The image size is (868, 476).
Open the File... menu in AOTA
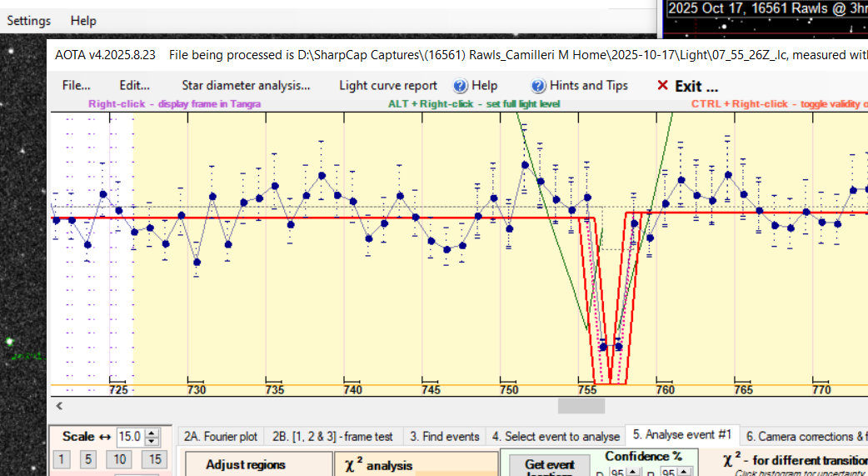(x=77, y=86)
